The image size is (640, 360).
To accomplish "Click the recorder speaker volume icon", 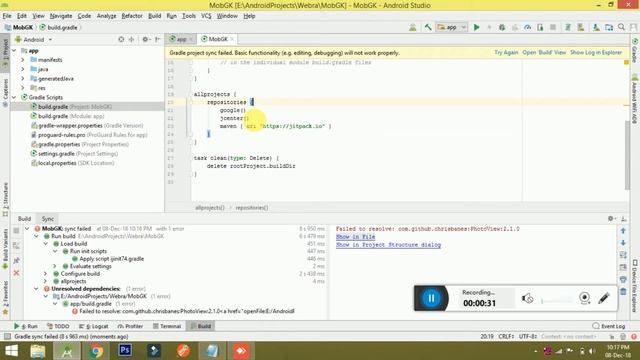I will 527,298.
